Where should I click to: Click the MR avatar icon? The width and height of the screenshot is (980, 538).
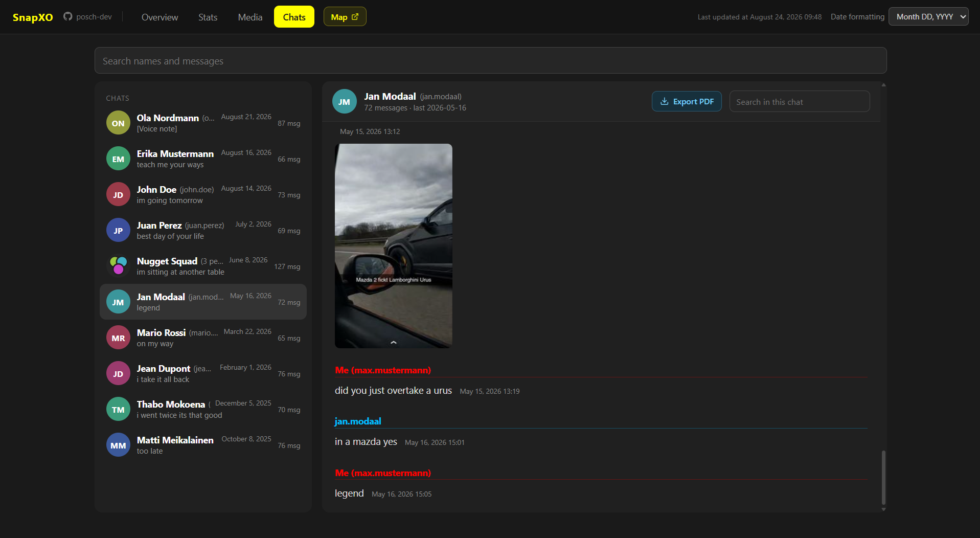pyautogui.click(x=118, y=338)
